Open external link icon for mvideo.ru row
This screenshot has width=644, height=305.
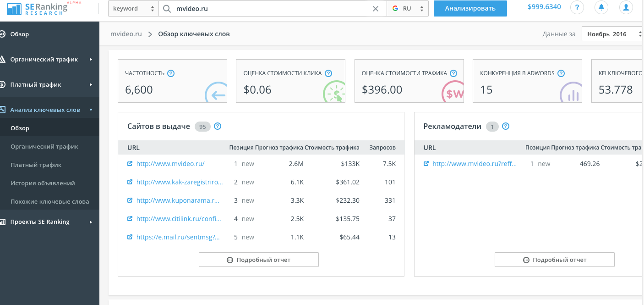click(x=130, y=164)
